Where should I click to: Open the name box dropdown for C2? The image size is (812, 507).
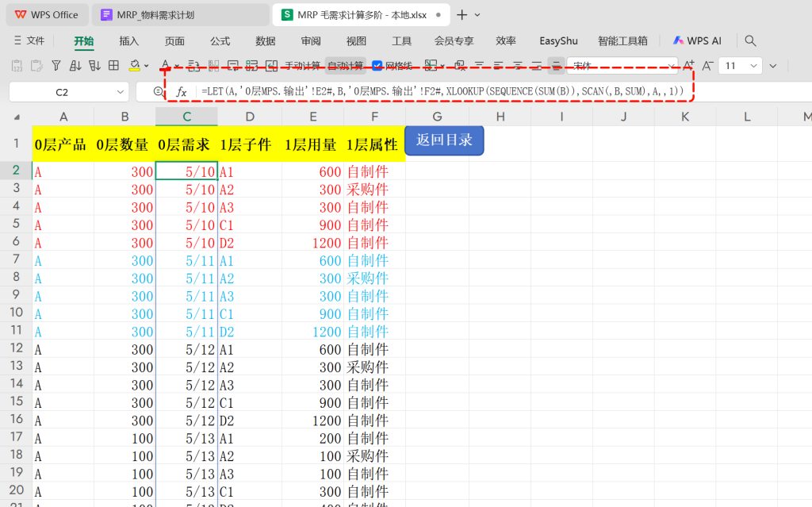(121, 92)
